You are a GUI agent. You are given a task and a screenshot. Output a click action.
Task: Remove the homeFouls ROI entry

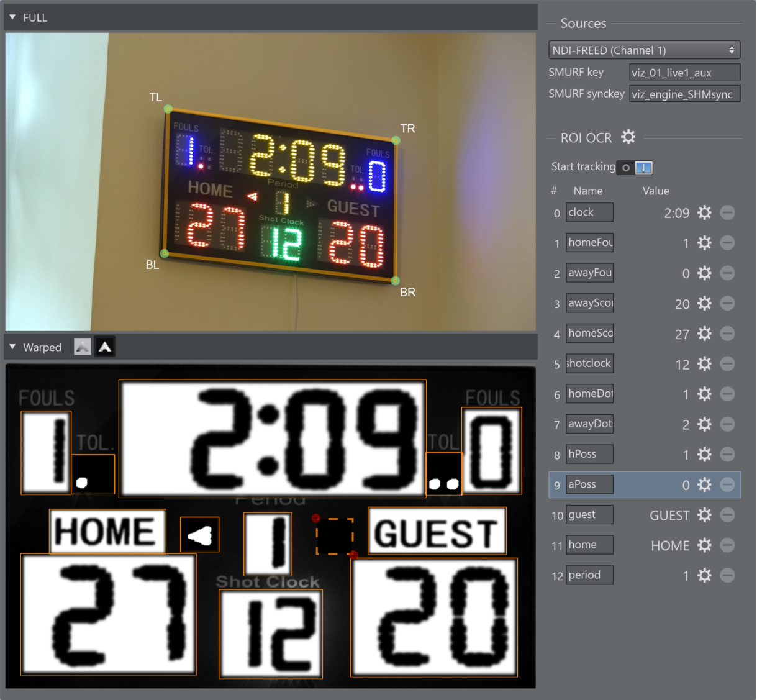point(727,243)
